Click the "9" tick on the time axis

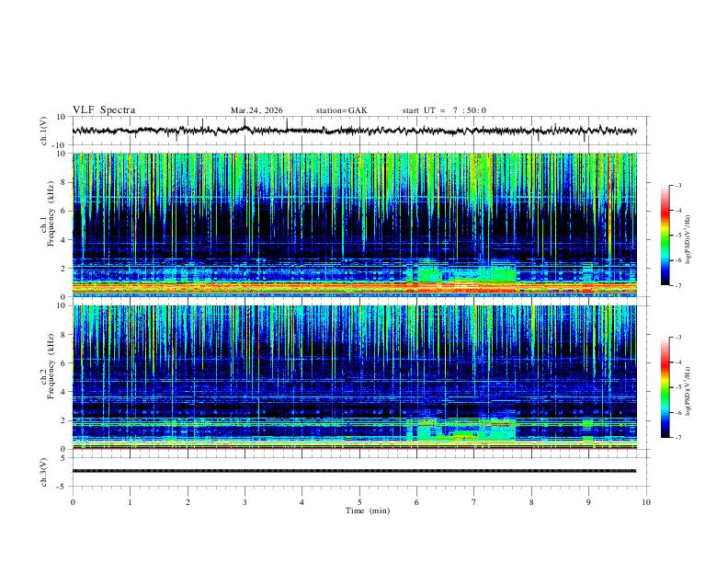588,502
